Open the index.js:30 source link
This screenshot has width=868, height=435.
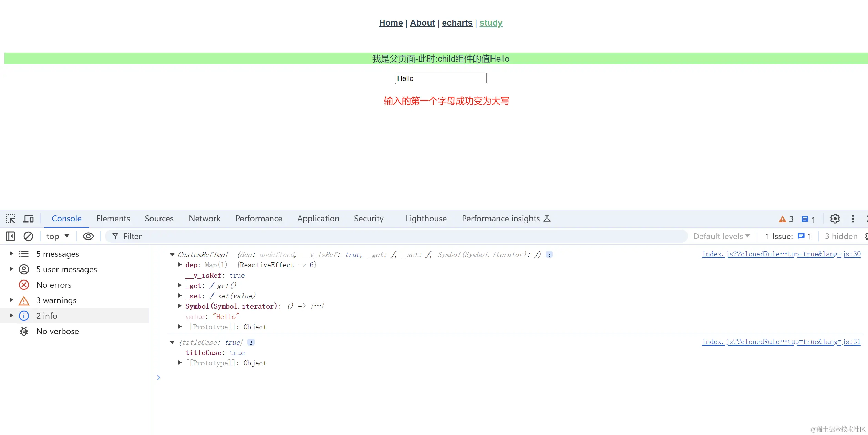[781, 254]
